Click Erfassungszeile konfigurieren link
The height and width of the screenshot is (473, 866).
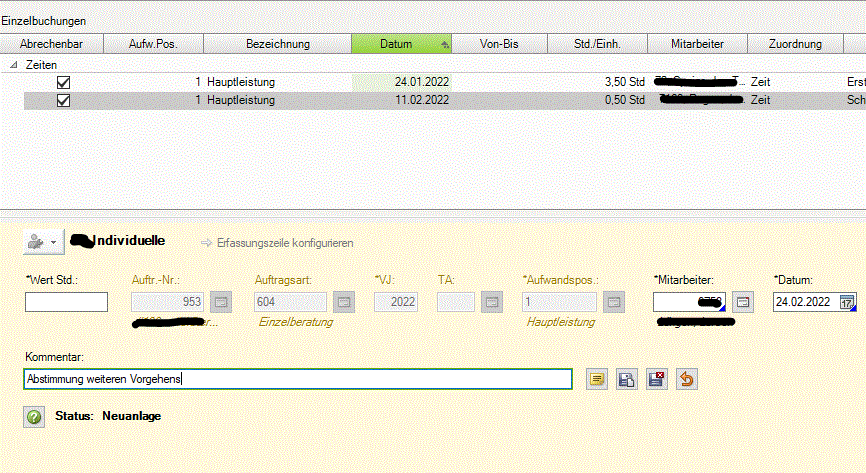click(x=284, y=243)
